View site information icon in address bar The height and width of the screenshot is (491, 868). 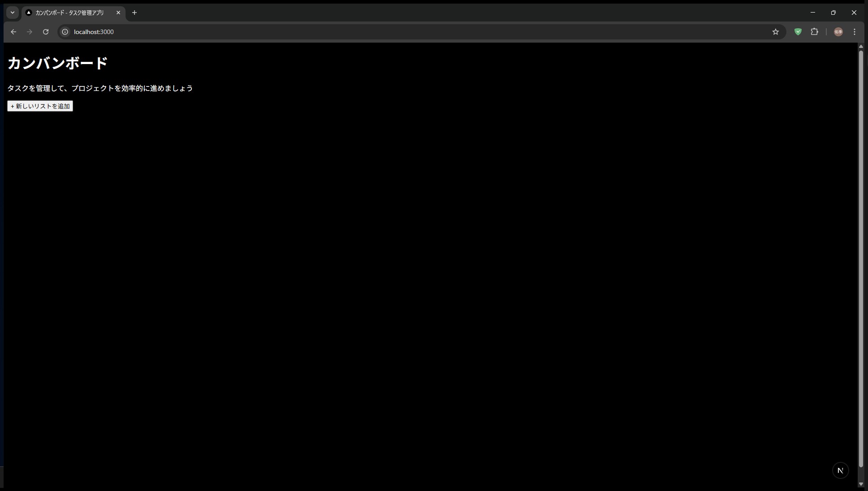pos(65,32)
